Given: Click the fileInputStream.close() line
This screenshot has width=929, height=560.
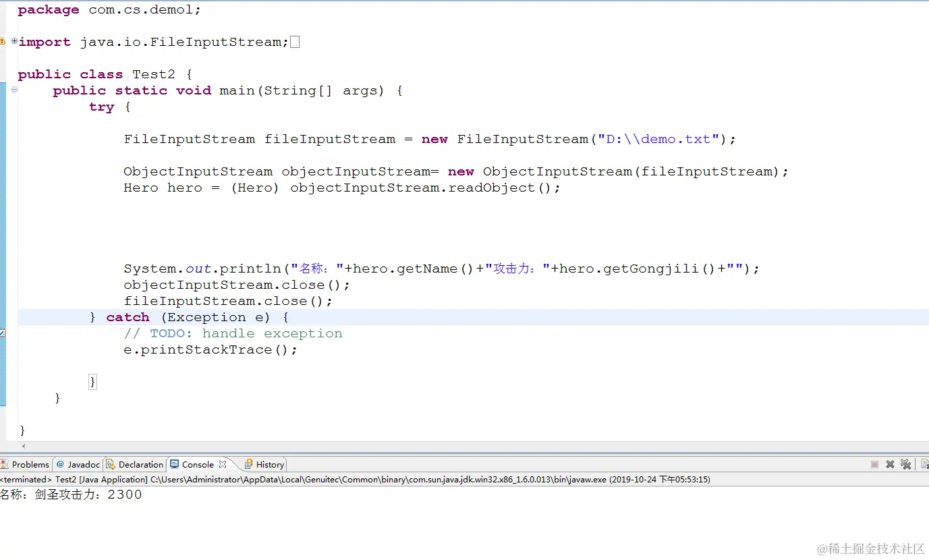Looking at the screenshot, I should pyautogui.click(x=228, y=301).
